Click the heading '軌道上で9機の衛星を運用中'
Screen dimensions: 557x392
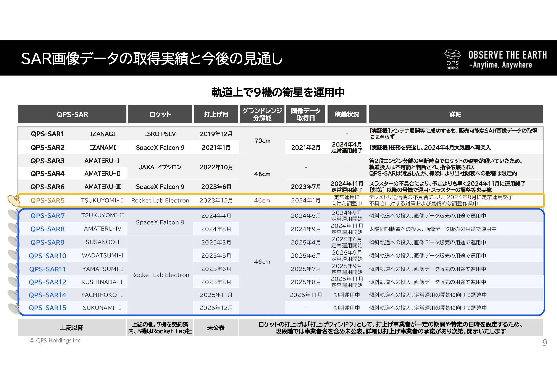(278, 92)
